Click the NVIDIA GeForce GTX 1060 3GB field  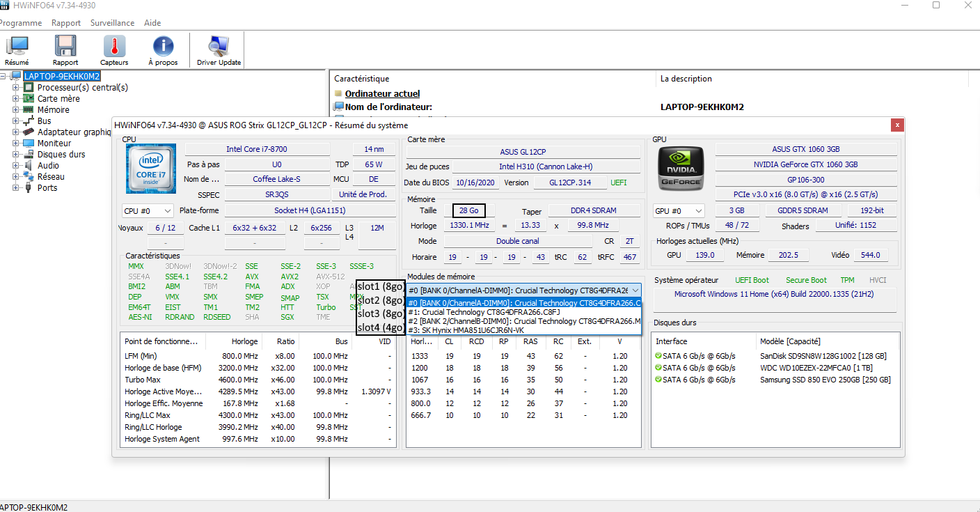806,164
